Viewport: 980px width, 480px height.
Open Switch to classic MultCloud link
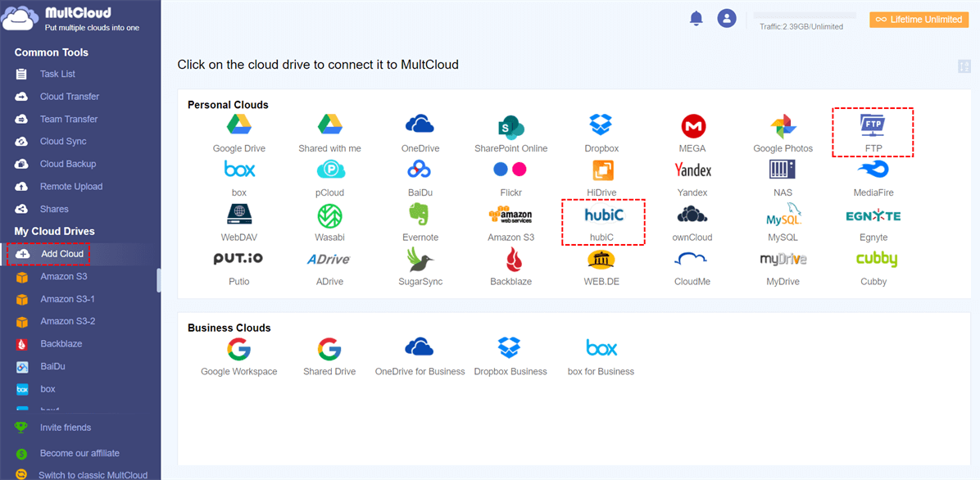(x=93, y=475)
